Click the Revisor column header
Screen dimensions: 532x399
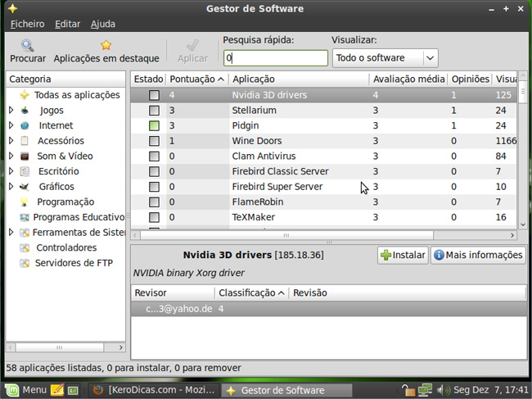(x=173, y=292)
